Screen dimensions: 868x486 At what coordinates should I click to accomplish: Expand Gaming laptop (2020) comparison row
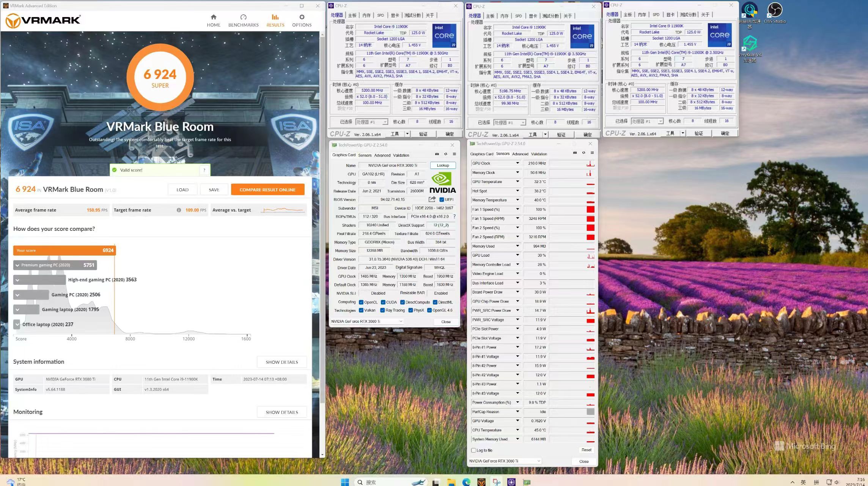pyautogui.click(x=17, y=310)
